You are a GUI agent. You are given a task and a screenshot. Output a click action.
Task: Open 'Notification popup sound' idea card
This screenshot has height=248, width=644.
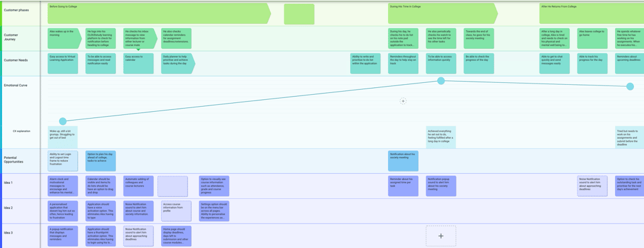click(441, 186)
